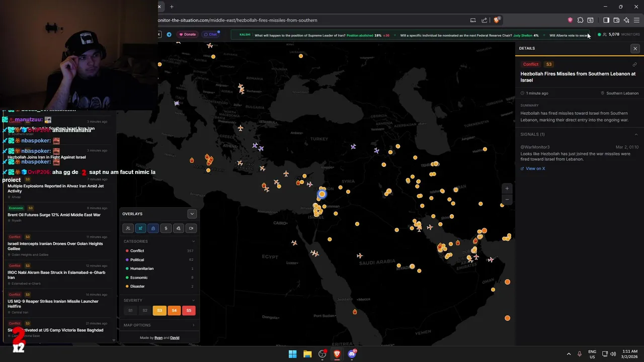Open Discord from taskbar
The width and height of the screenshot is (644, 362).
(352, 354)
